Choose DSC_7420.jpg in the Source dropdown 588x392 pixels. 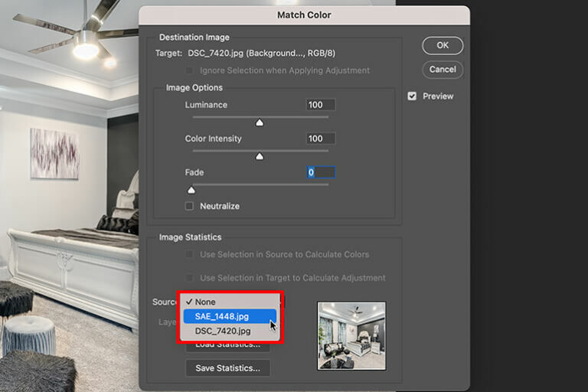click(x=223, y=331)
